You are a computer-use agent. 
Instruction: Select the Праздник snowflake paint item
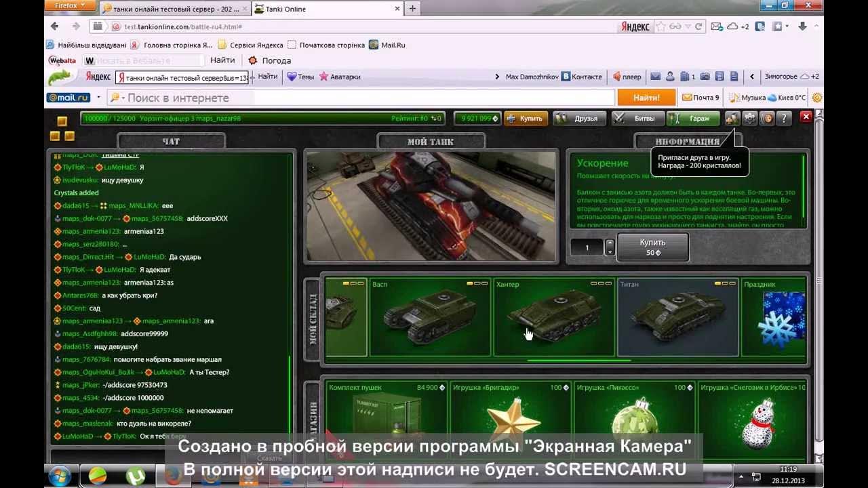(773, 317)
